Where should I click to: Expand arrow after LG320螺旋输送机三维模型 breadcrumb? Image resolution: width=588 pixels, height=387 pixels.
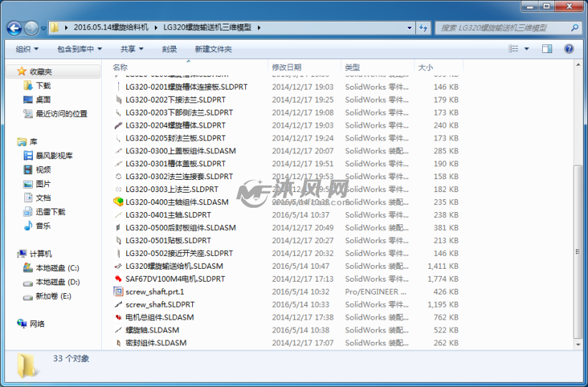click(x=259, y=28)
